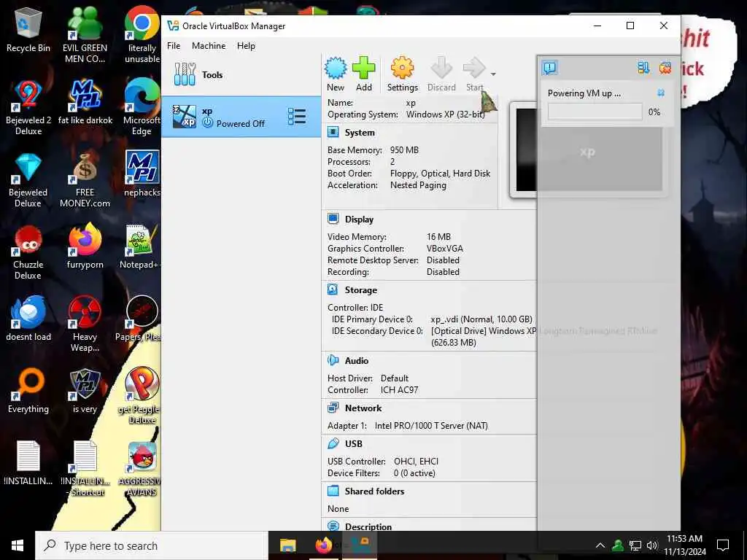Open the !INSTALLIN... text file on desktop
The height and width of the screenshot is (560, 747).
[28, 463]
